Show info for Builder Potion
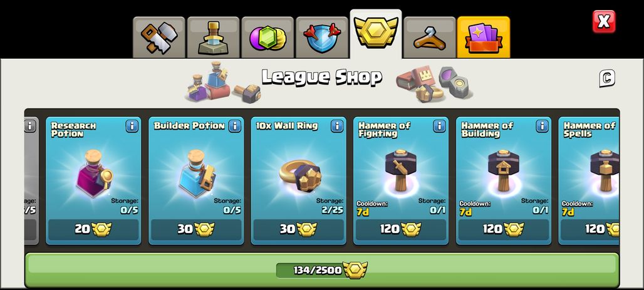Screen dimensions: 644x290 point(234,126)
